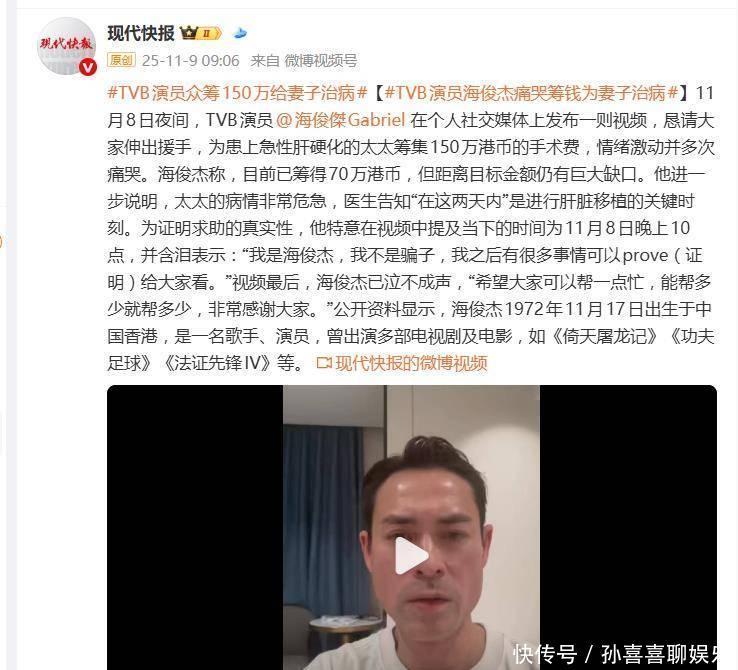Click the 快传号 watermark text on video

pyautogui.click(x=545, y=654)
